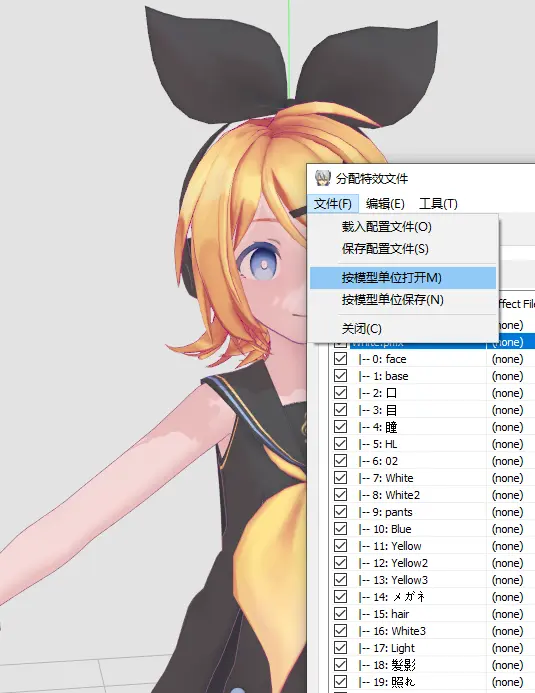Toggle the checkbox for 19: 照れ
535x693 pixels.
340,682
